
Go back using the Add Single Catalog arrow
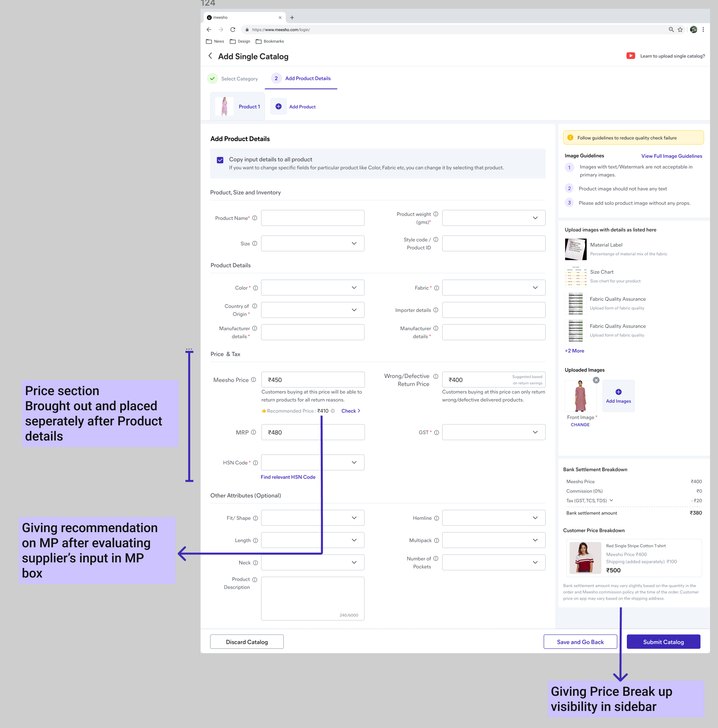pos(210,56)
